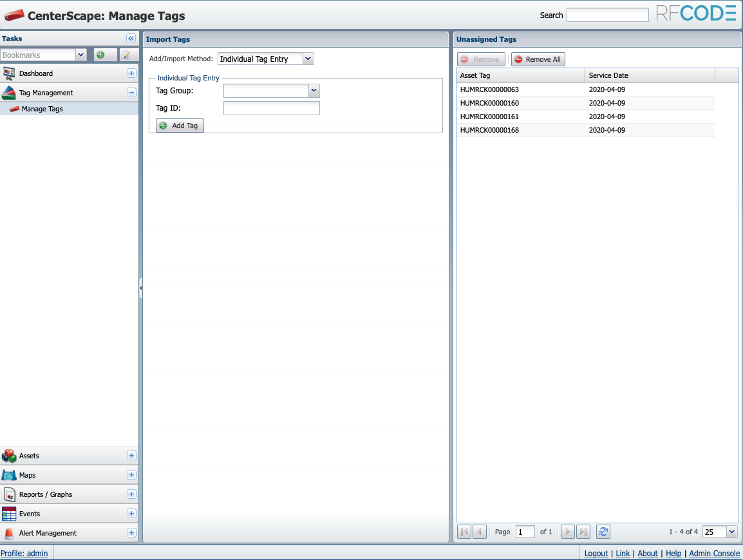Click the Link hyperlink in footer
The height and width of the screenshot is (560, 743).
[623, 553]
